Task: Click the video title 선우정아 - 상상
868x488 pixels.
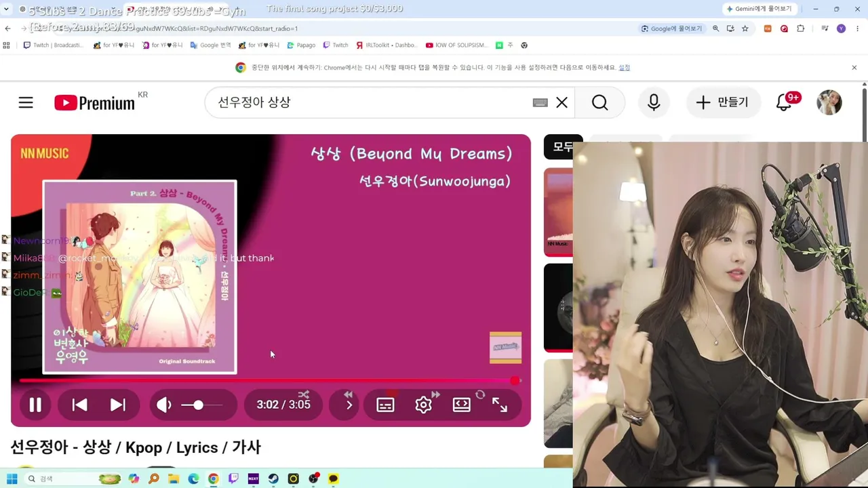Action: [136, 447]
